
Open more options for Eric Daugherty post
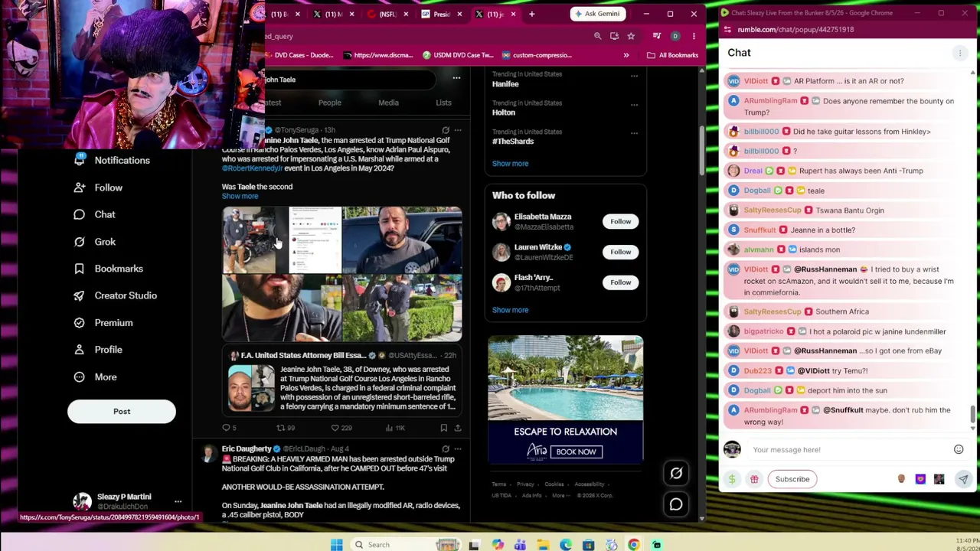458,449
